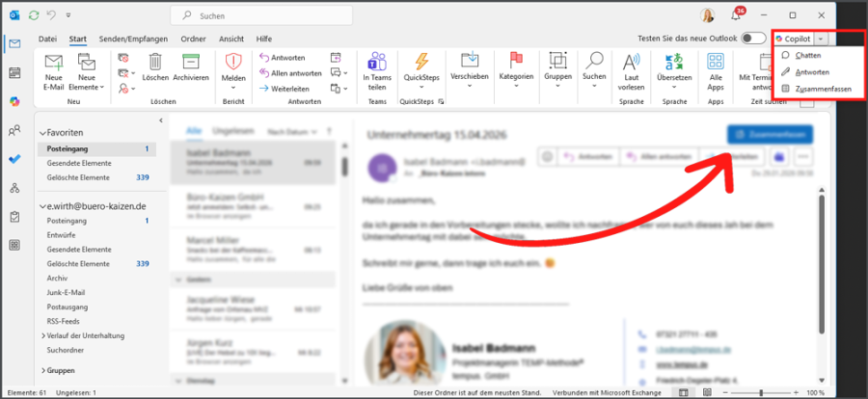The width and height of the screenshot is (868, 399).
Task: Click the Teams icon in reading pane
Action: tap(779, 157)
